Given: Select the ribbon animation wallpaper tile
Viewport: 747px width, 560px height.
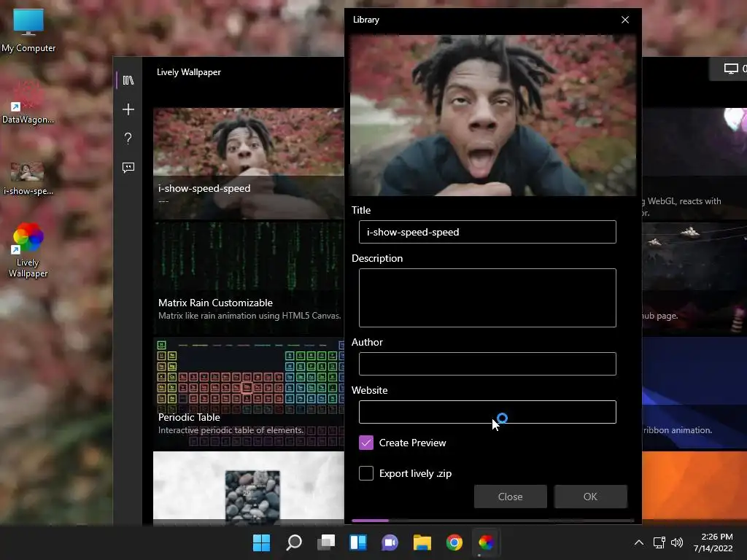Looking at the screenshot, I should click(694, 393).
